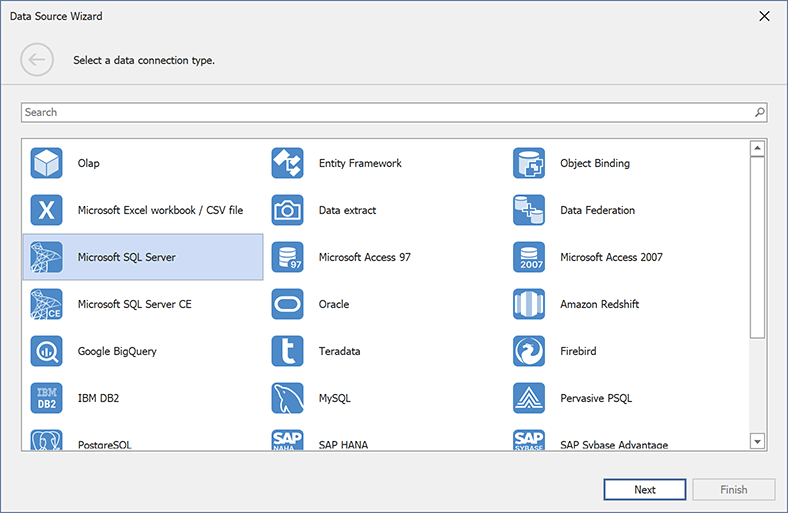The image size is (788, 513).
Task: Click the search magnifier icon
Action: pos(759,112)
